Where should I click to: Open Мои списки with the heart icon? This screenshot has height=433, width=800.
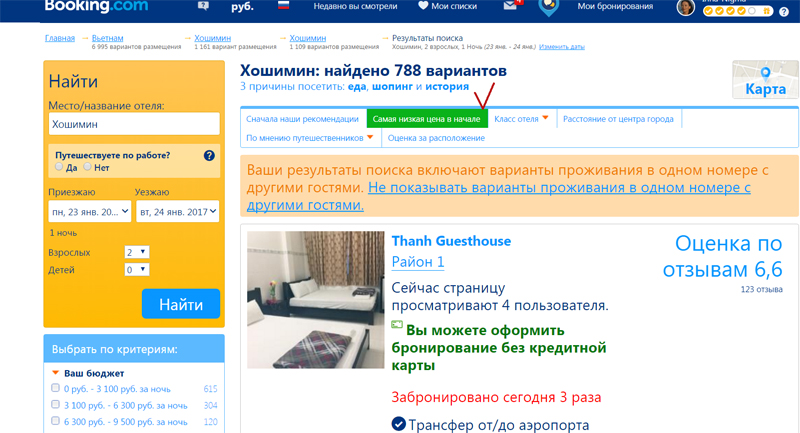[447, 6]
